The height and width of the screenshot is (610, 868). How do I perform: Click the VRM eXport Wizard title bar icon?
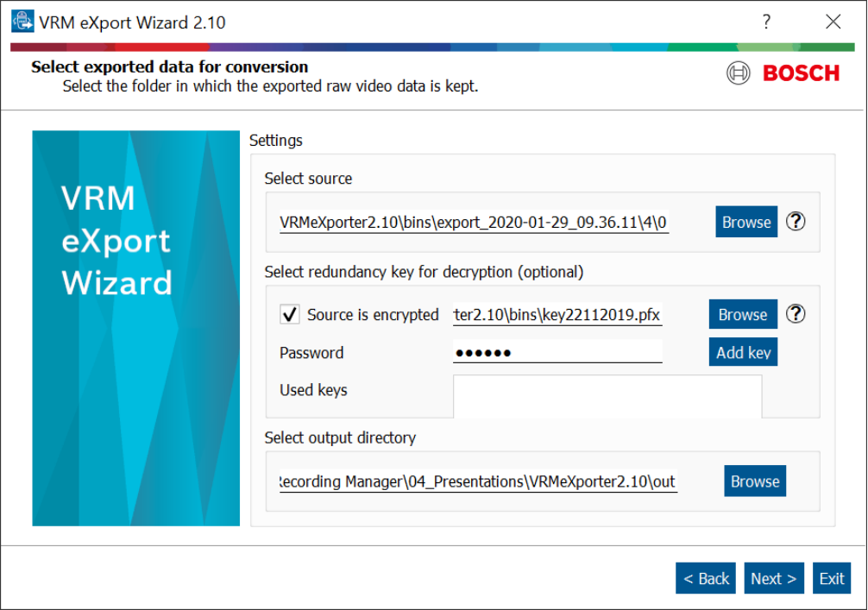[x=22, y=22]
